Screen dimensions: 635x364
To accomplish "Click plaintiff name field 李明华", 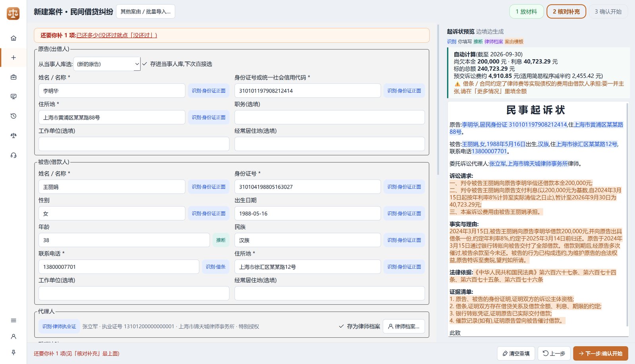I will (x=112, y=91).
